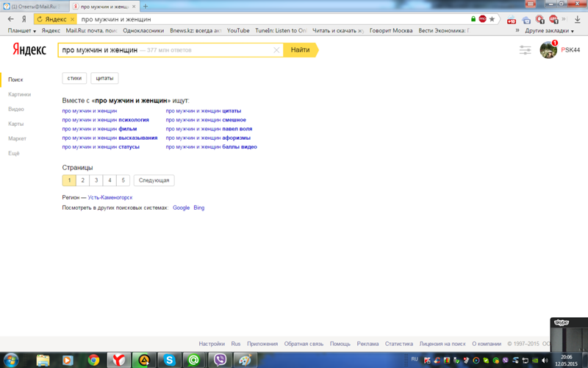Image resolution: width=588 pixels, height=368 pixels.
Task: Click the Следующая next page button
Action: click(154, 180)
